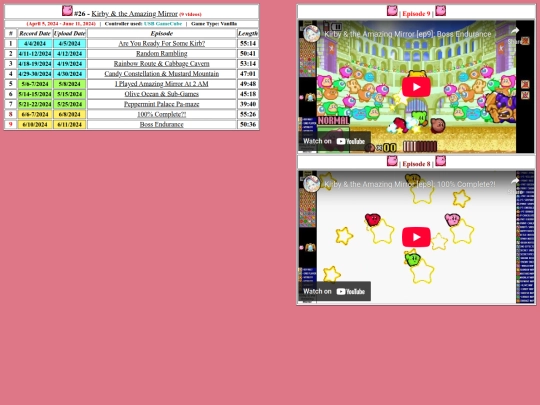This screenshot has height=405, width=540.
Task: Open 'Are You Ready For Some Kirb?' episode
Action: click(x=162, y=43)
